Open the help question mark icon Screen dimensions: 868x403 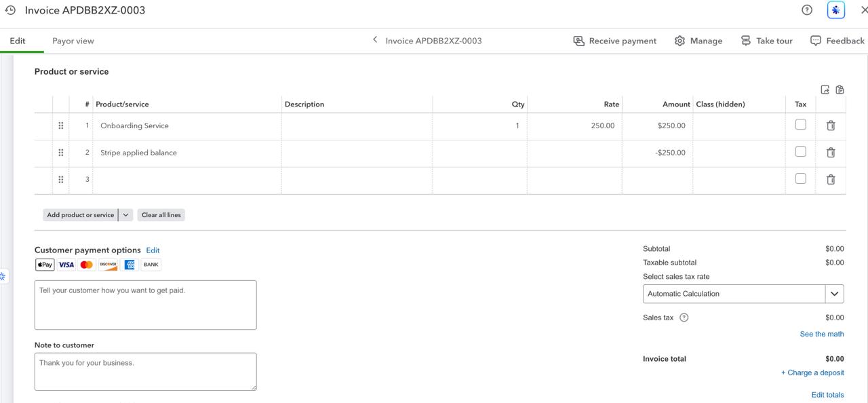(807, 10)
